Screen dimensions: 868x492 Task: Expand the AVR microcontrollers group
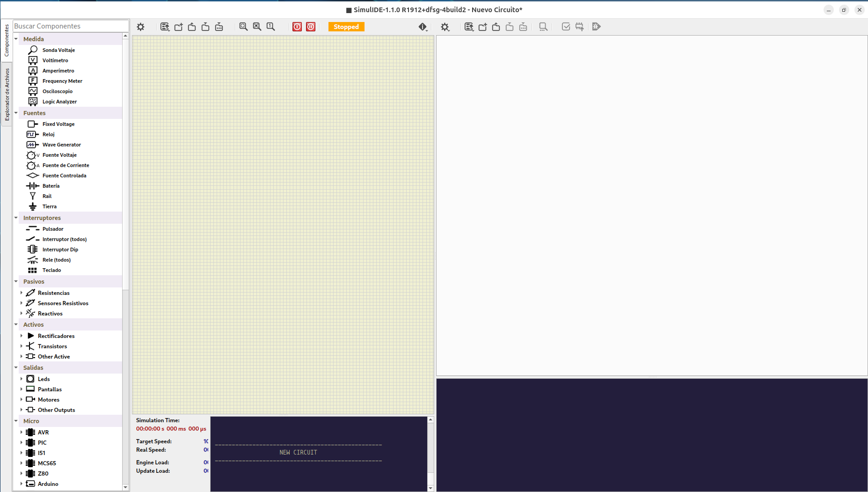pos(22,432)
